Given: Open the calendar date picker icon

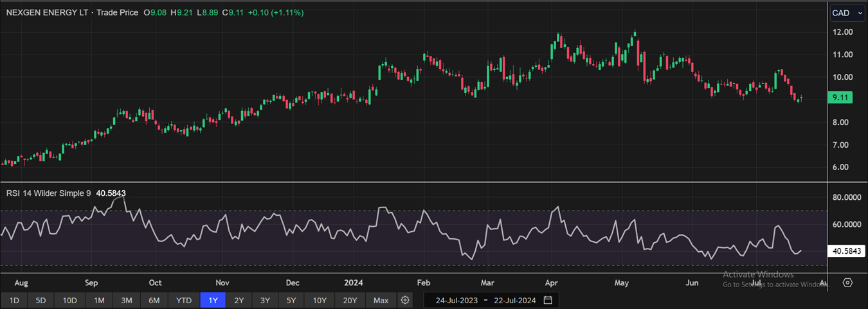Looking at the screenshot, I should tap(548, 300).
